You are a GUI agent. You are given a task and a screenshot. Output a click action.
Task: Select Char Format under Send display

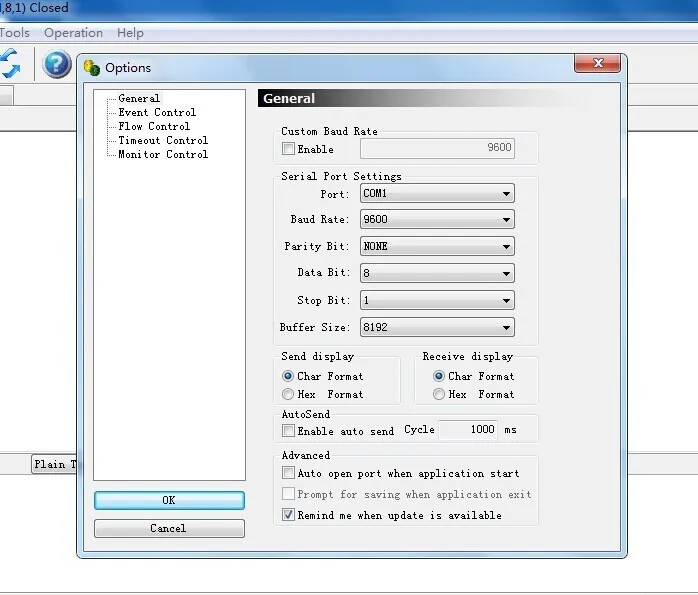point(288,376)
